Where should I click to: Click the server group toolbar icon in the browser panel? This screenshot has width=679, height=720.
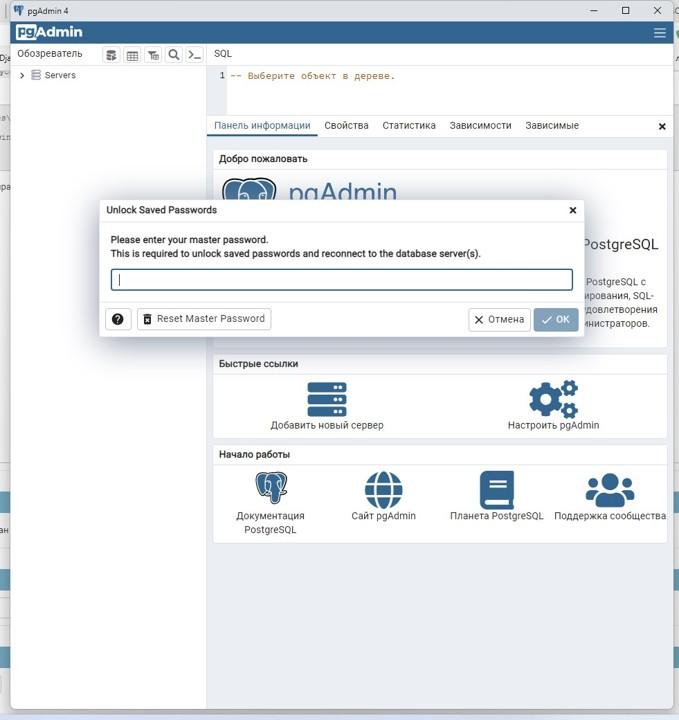click(x=112, y=56)
